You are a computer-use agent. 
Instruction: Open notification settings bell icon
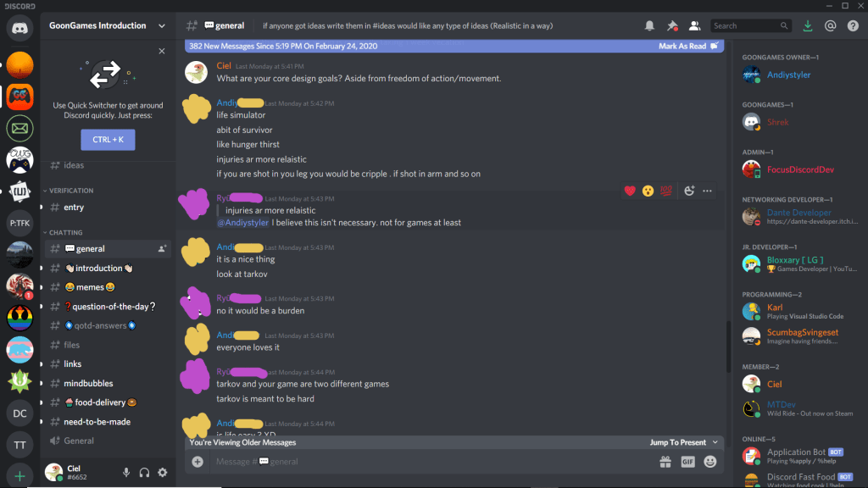(x=649, y=25)
